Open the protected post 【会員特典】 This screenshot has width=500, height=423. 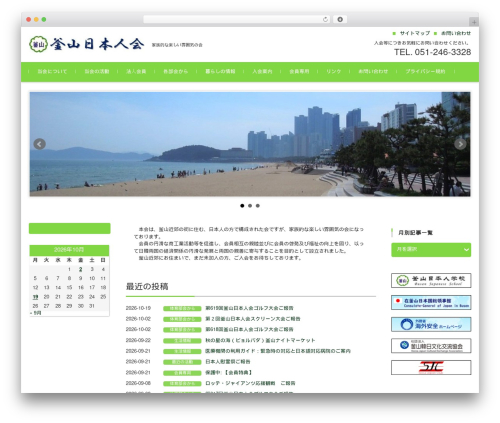[x=229, y=372]
